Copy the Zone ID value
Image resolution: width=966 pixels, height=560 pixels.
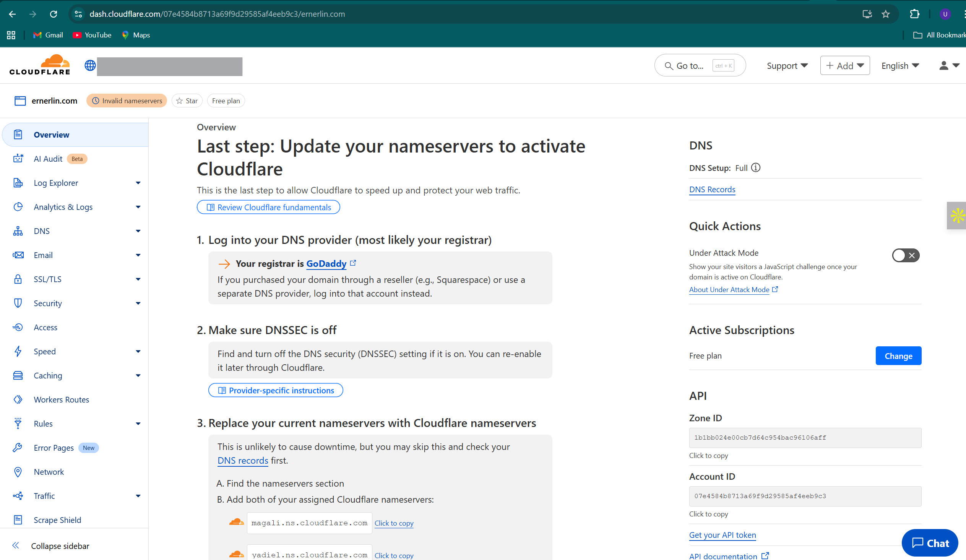tap(805, 438)
